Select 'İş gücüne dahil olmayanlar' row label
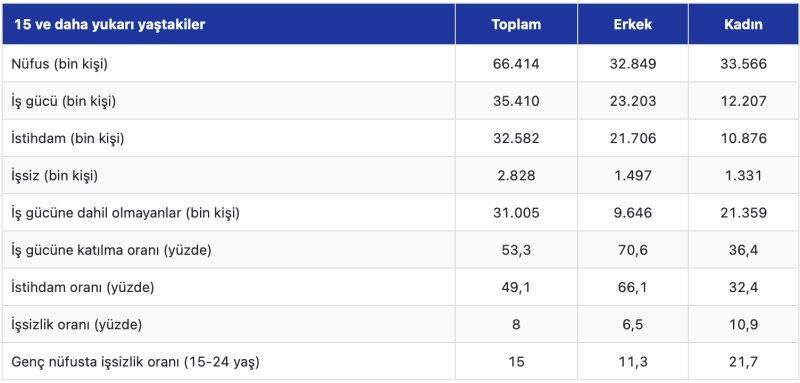The width and height of the screenshot is (800, 383). pos(126,213)
